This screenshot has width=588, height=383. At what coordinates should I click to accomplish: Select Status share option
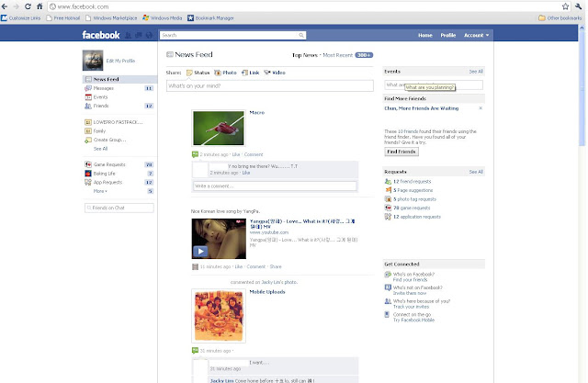198,73
